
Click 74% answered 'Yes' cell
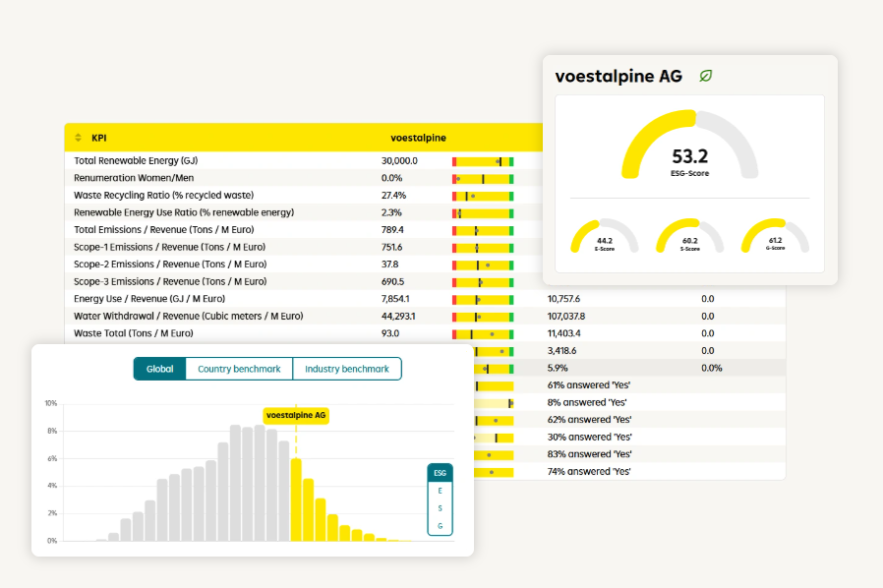[589, 471]
